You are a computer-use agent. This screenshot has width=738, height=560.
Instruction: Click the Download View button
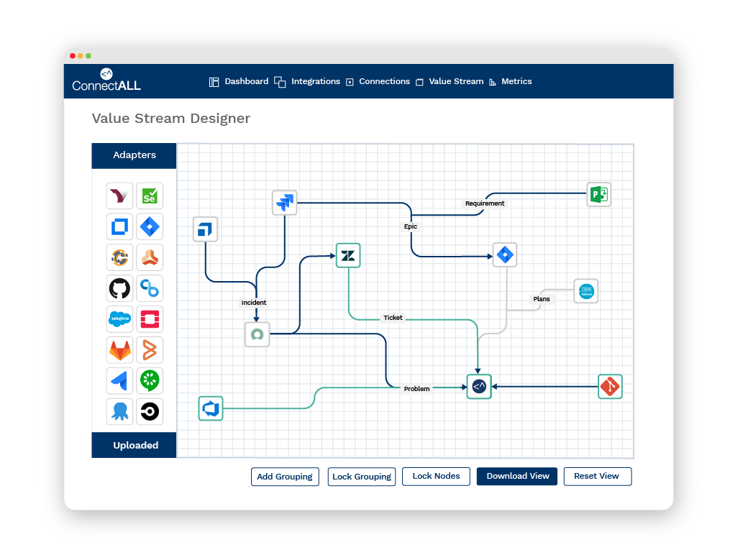[x=517, y=476]
